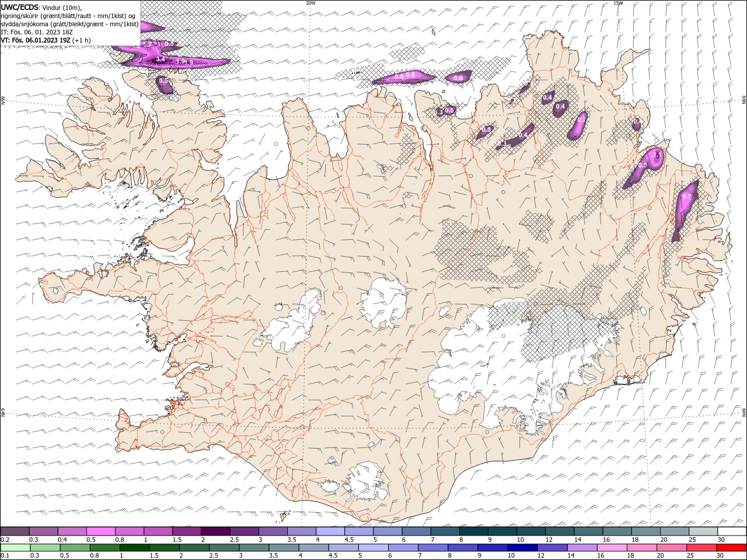Pick the darkest purple upper-scale swatch at 2

[x=215, y=531]
